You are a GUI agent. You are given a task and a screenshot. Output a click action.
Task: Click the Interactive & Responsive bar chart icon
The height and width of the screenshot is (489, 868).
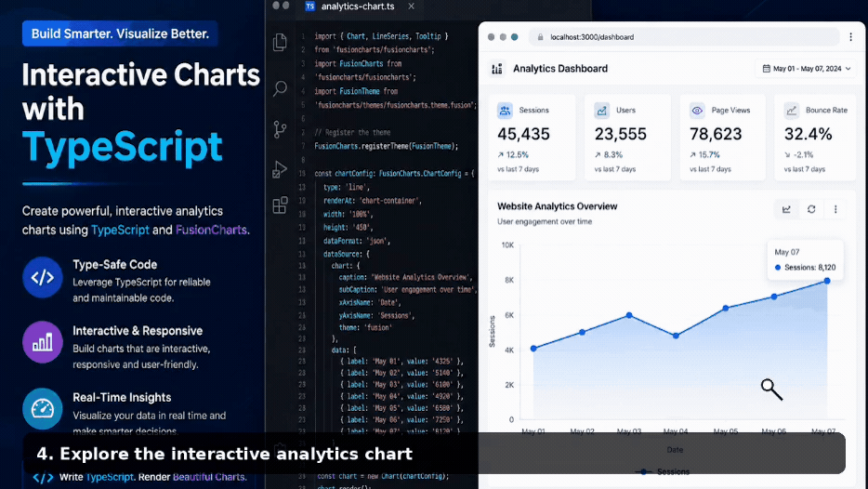pyautogui.click(x=43, y=342)
